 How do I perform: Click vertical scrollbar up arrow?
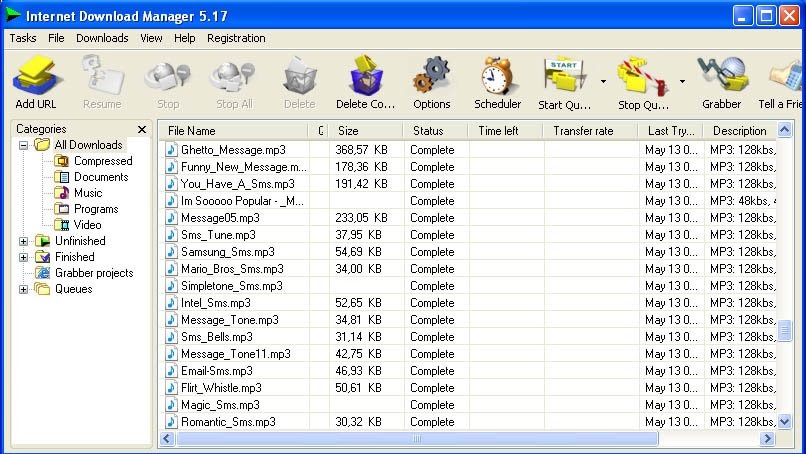(x=784, y=130)
